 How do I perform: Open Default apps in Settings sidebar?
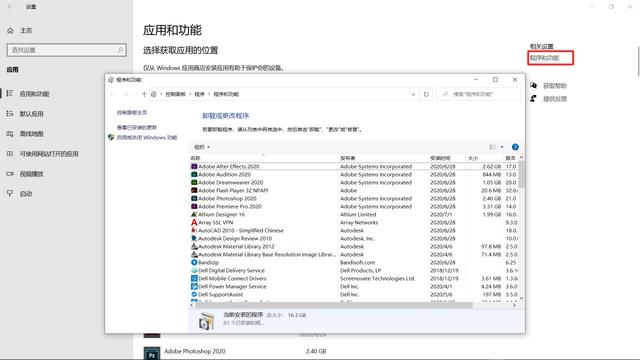tap(31, 114)
